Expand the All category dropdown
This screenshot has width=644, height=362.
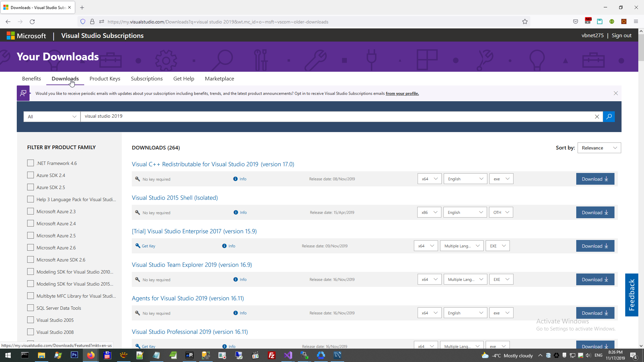coord(52,117)
